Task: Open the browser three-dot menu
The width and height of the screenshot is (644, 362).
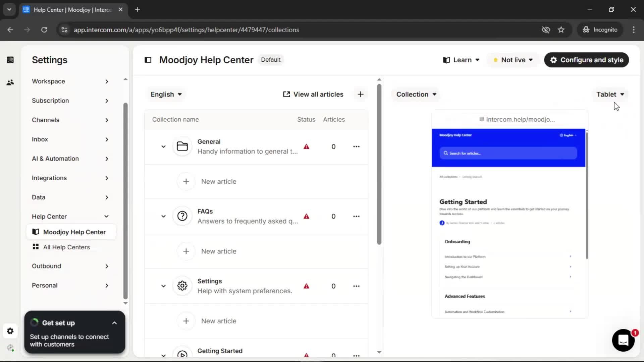Action: coord(634,29)
